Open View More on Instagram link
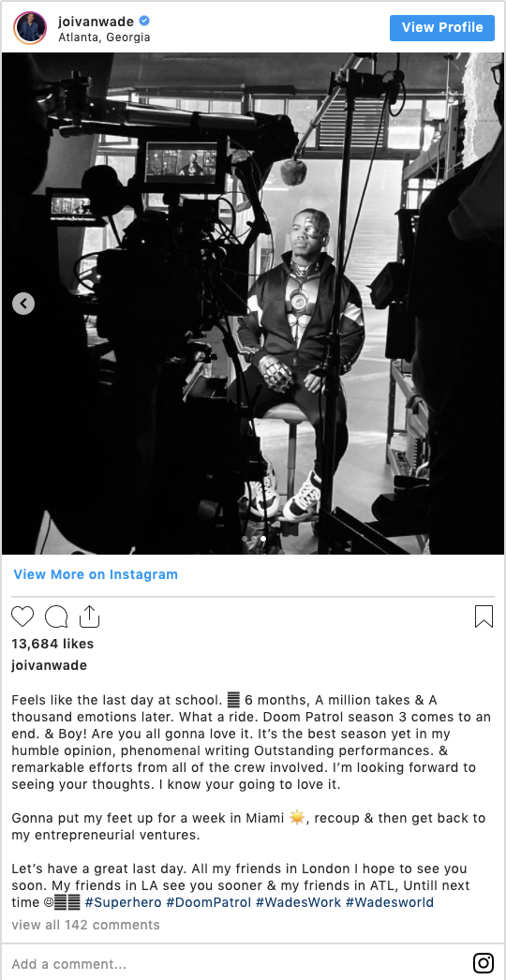The width and height of the screenshot is (506, 980). (96, 574)
